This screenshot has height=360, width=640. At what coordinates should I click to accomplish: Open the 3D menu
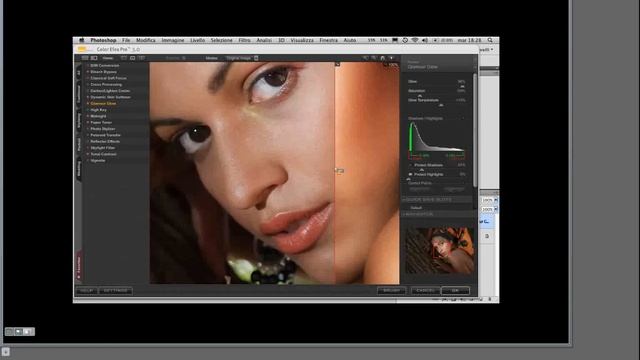[281, 40]
